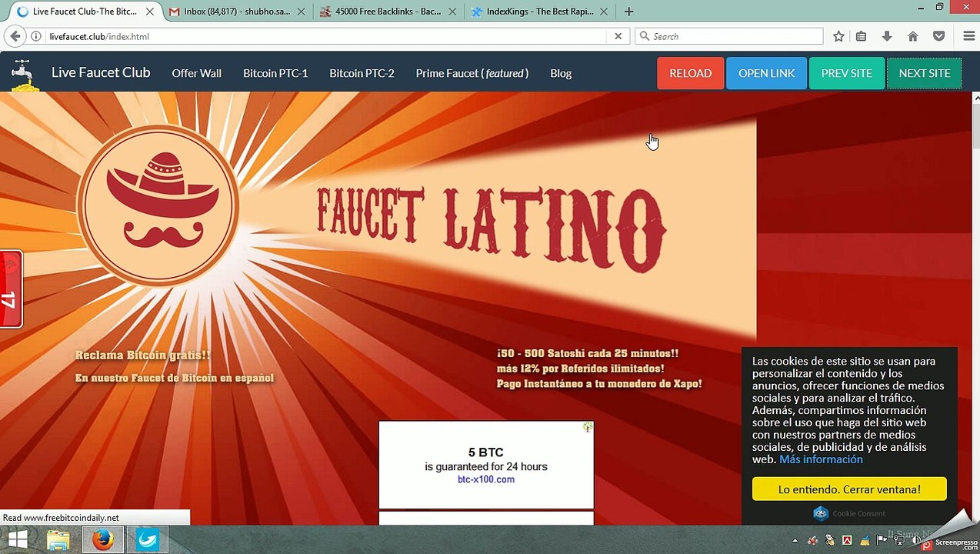Open the network tray icon
980x554 pixels.
coord(899,541)
